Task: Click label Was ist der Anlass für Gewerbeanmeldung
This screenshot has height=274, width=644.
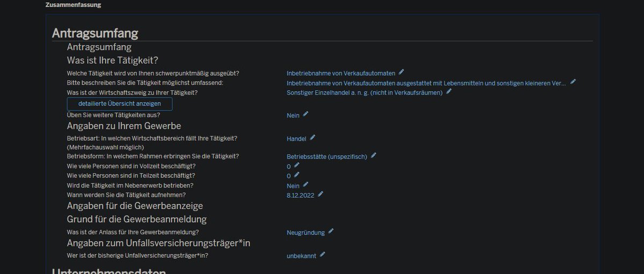Action: tap(133, 233)
